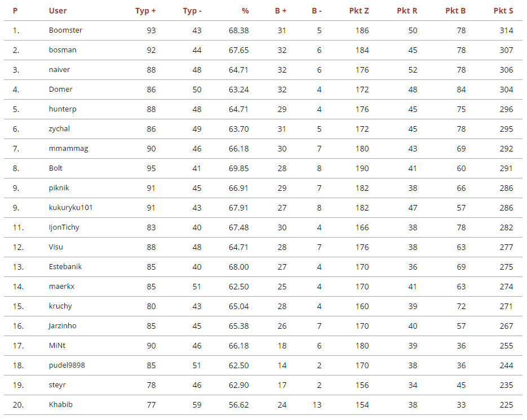Open user Boomster's profile

pos(65,30)
